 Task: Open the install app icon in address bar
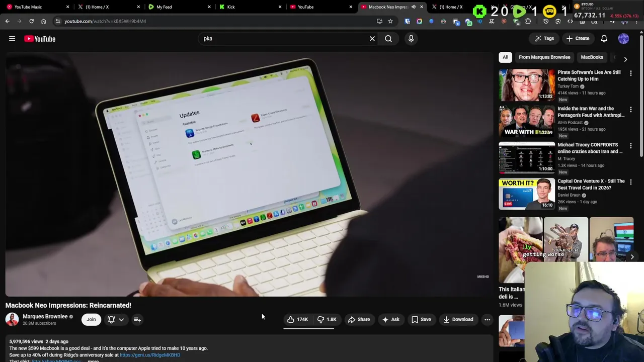tap(379, 21)
